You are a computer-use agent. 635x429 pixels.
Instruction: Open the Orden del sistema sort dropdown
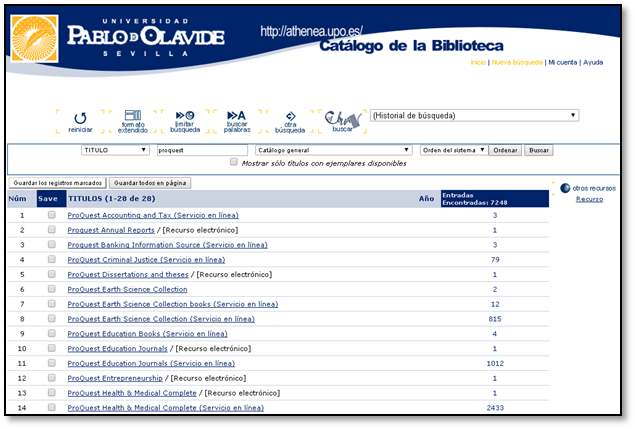pos(453,150)
